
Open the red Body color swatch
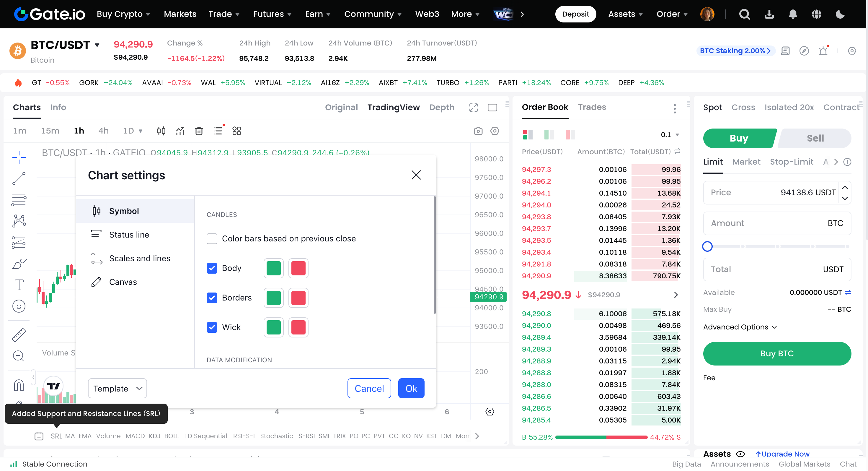298,268
